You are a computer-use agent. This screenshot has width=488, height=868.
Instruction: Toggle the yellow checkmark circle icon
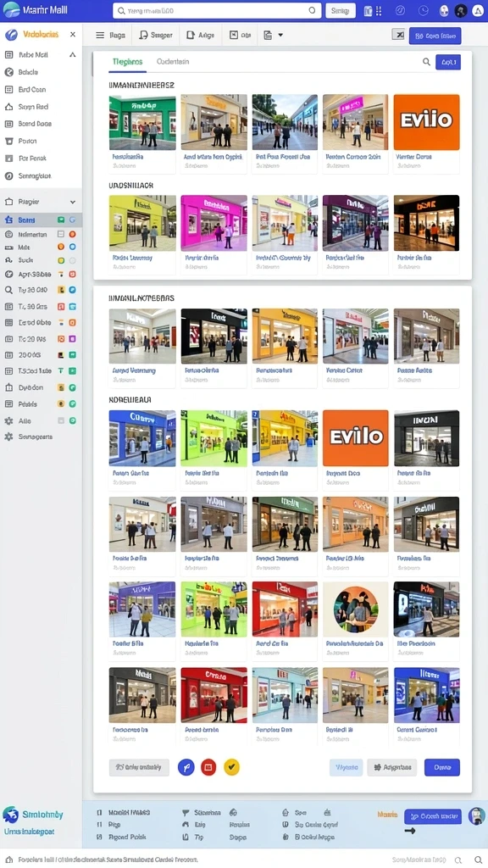(x=231, y=767)
